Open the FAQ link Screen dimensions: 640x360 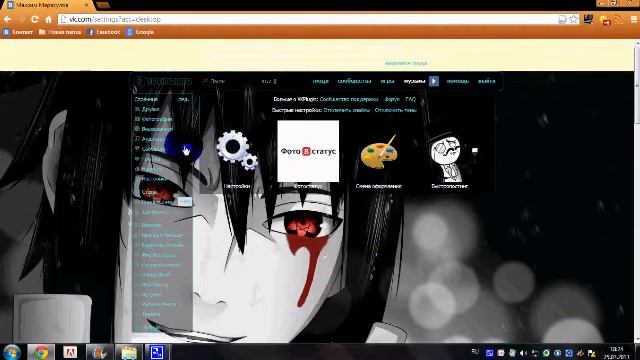coord(411,99)
